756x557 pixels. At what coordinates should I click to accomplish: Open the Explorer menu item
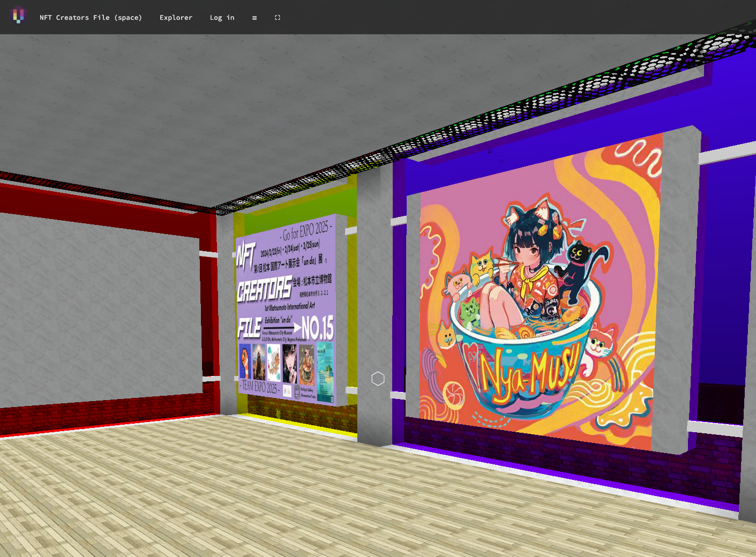point(176,18)
